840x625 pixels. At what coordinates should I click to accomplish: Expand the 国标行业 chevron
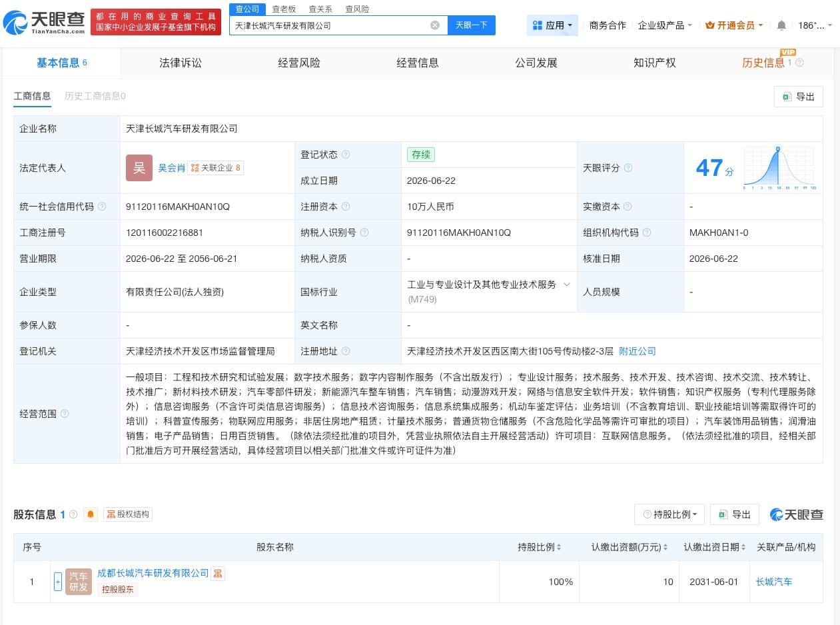[567, 285]
